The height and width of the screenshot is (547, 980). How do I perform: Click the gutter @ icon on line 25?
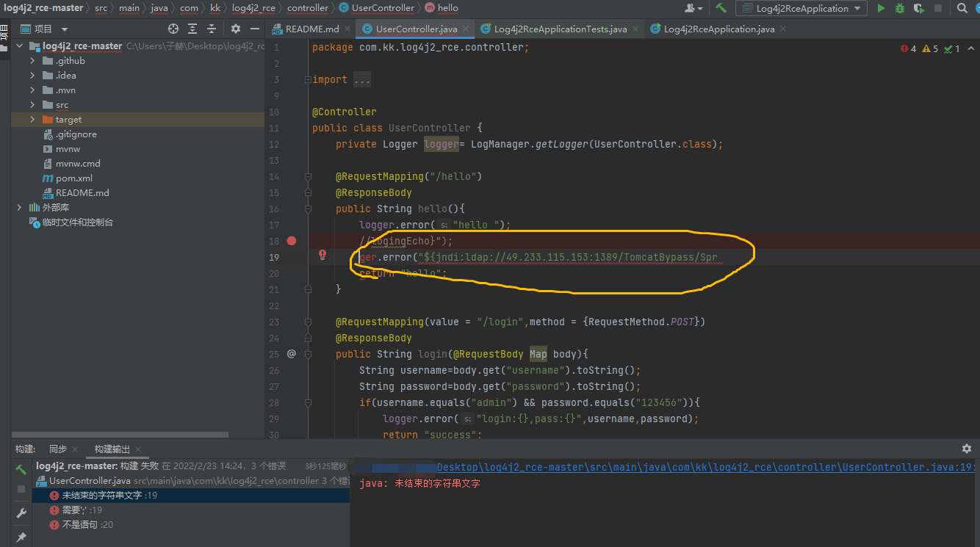[292, 354]
